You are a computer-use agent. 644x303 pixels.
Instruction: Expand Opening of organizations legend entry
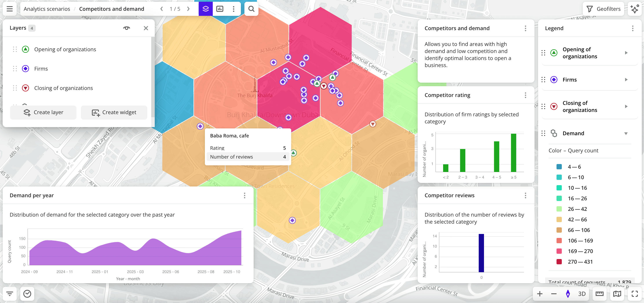[x=626, y=53]
